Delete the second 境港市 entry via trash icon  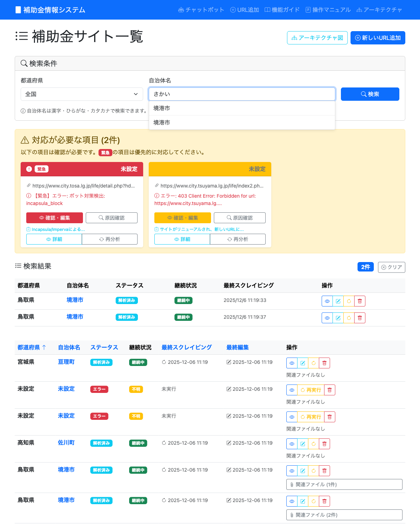(x=359, y=318)
